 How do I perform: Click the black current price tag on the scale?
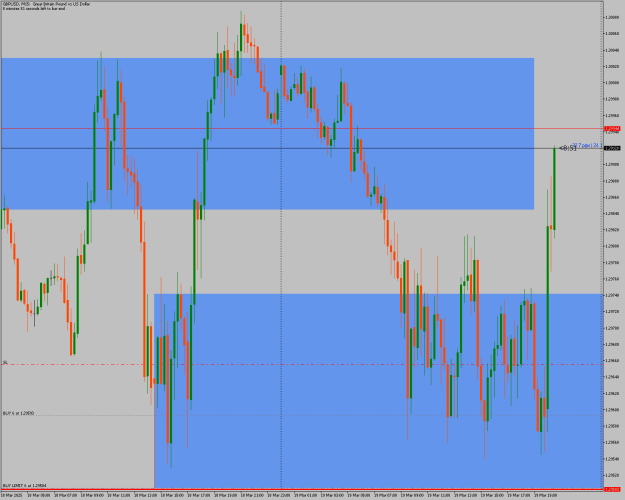coord(612,148)
